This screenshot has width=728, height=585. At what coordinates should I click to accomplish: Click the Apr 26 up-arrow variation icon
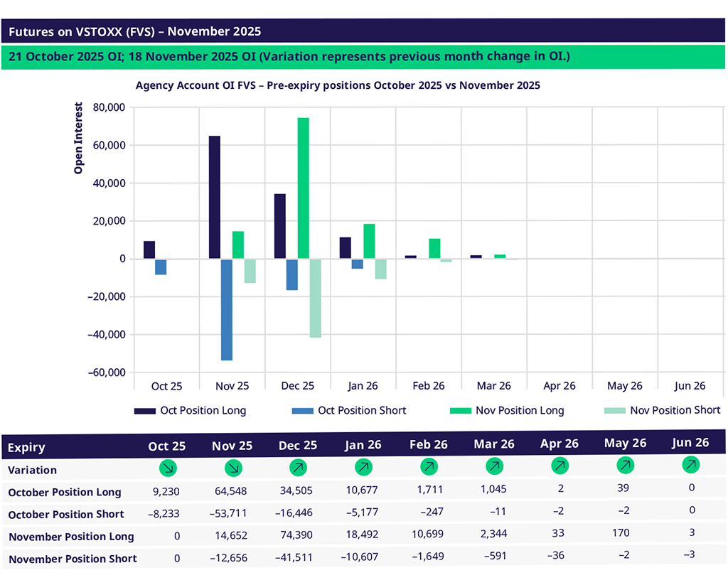point(559,466)
